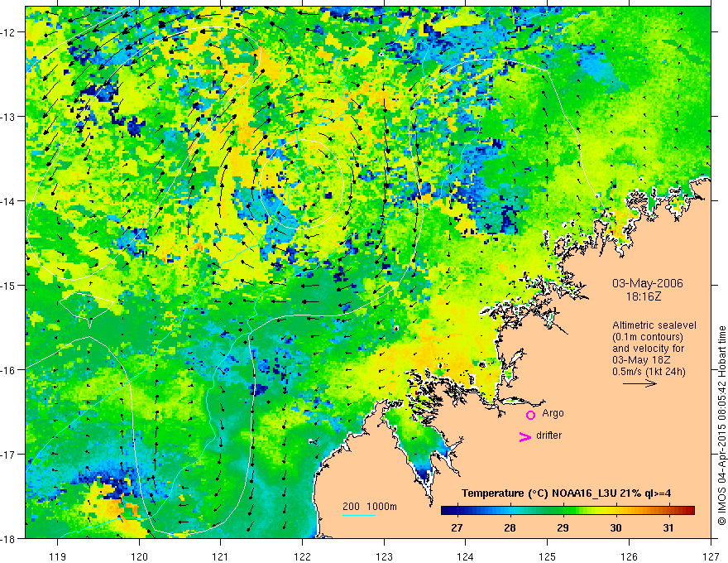Viewport: 728px width, 563px height.
Task: Click the longitude axis label 125
Action: [548, 556]
